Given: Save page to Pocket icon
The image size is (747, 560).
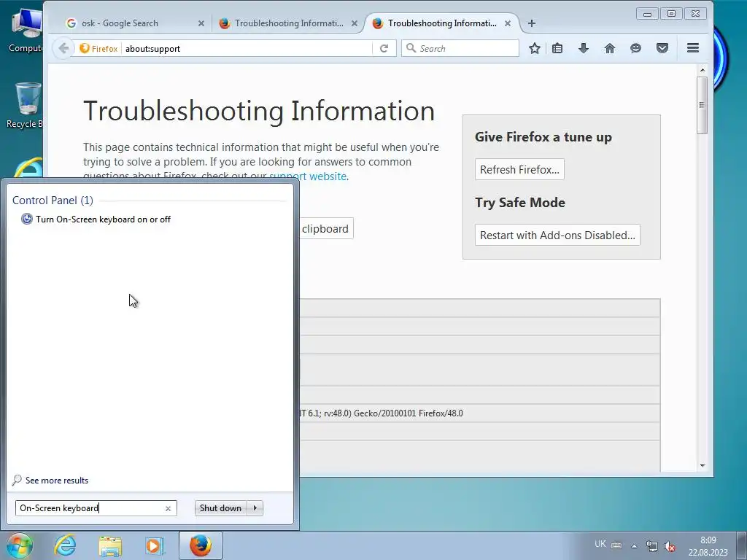Looking at the screenshot, I should click(662, 48).
